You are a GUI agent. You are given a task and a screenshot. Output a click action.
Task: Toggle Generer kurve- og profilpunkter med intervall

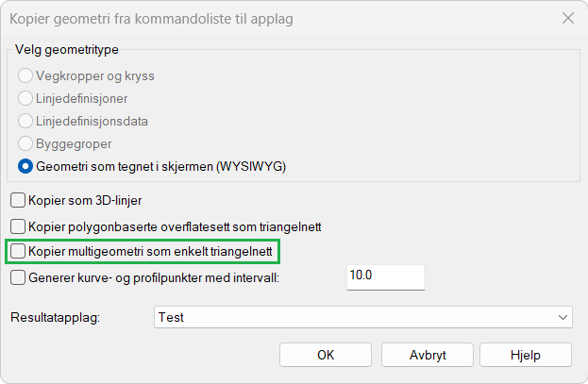tap(18, 277)
